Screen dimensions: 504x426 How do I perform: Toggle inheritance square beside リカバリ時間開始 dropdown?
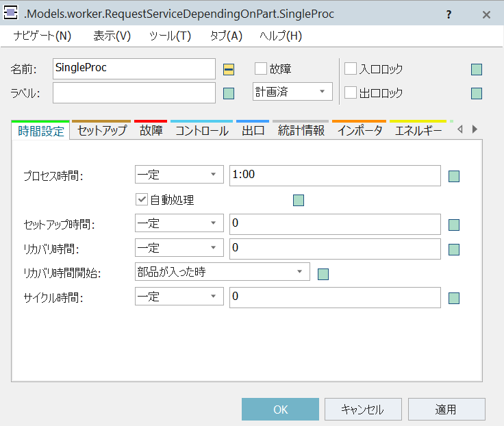(x=323, y=274)
